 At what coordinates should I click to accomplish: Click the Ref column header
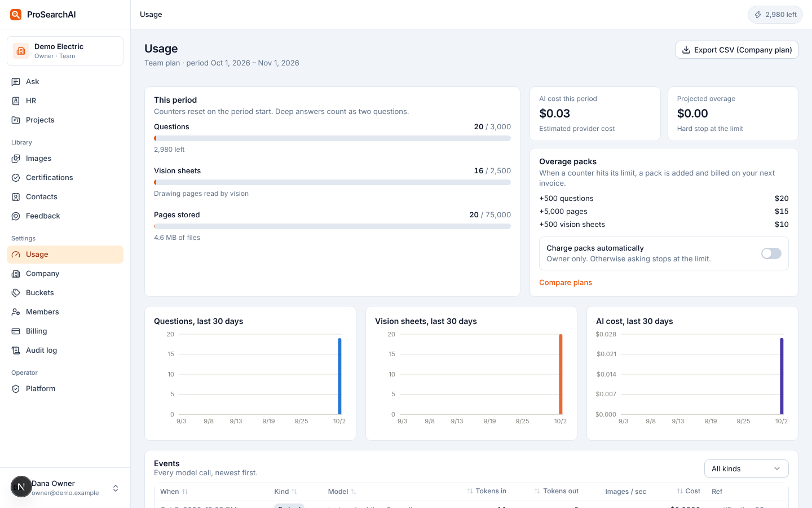(717, 492)
